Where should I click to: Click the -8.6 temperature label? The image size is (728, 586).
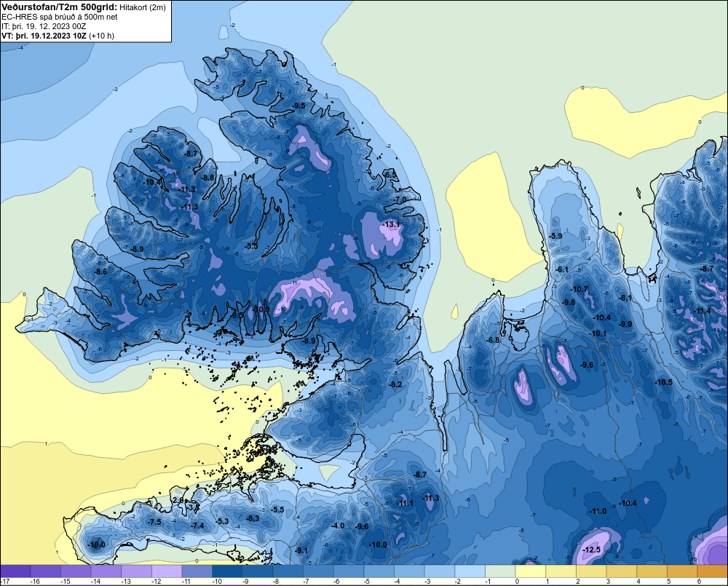100,272
